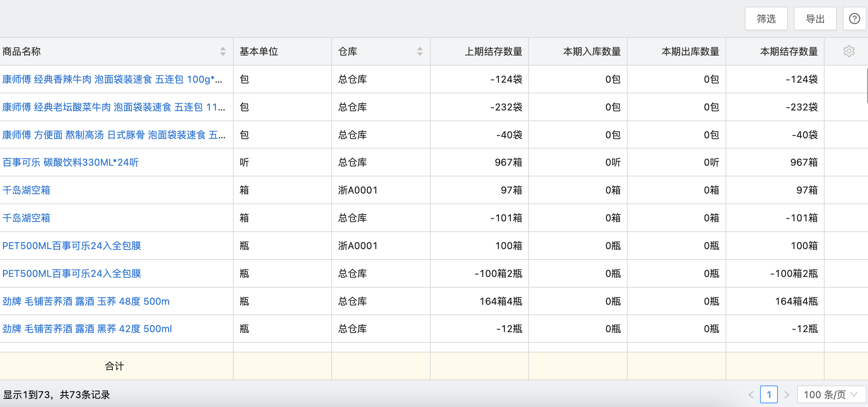Viewport: 868px width, 407px height.
Task: Open 百事可乐 碳酸饮料330ML*24听 product link
Action: click(x=70, y=162)
